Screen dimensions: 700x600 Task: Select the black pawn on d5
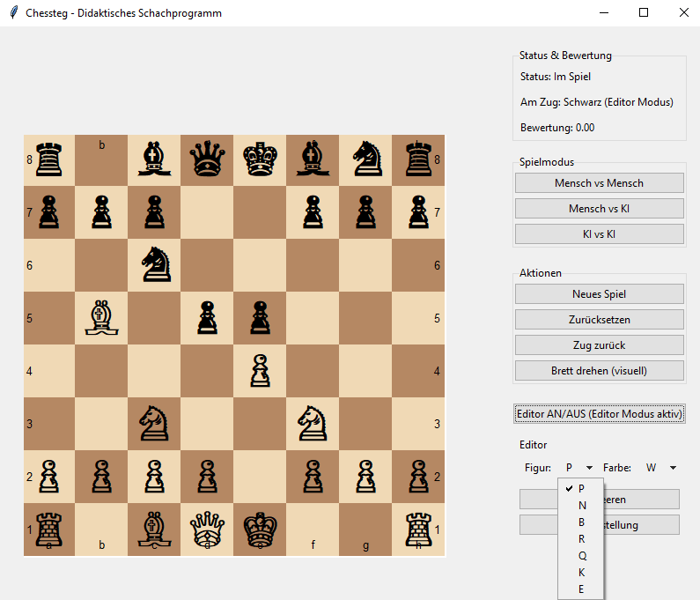(x=207, y=318)
